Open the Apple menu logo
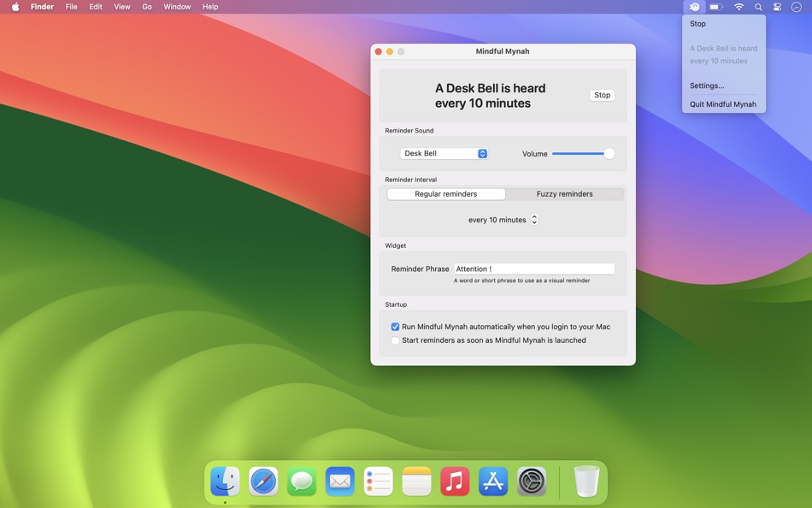The width and height of the screenshot is (812, 508). [x=15, y=7]
